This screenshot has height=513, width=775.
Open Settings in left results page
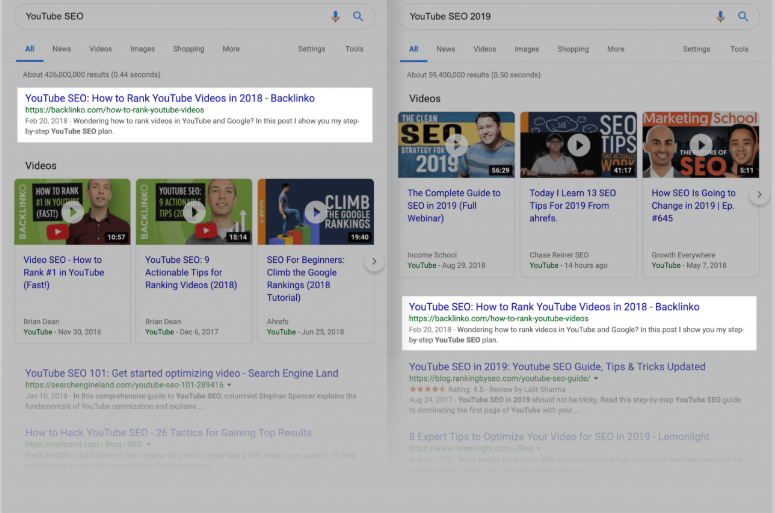tap(311, 49)
